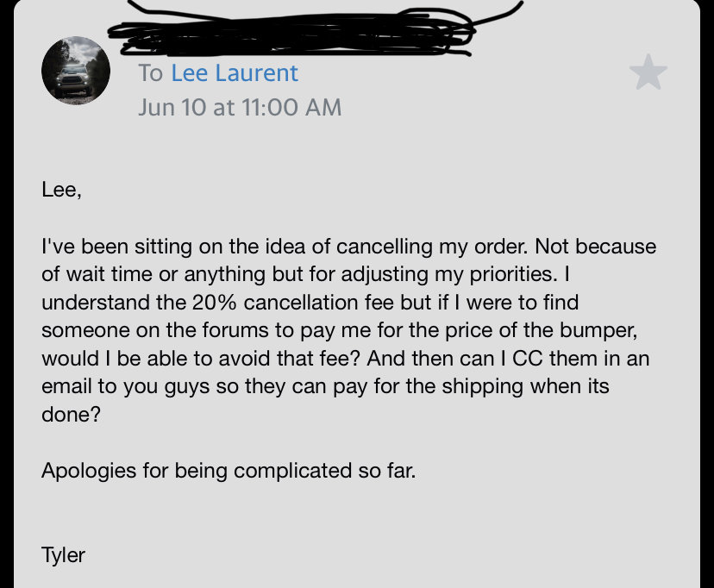Tap the "Tyler" signature

[x=63, y=555]
